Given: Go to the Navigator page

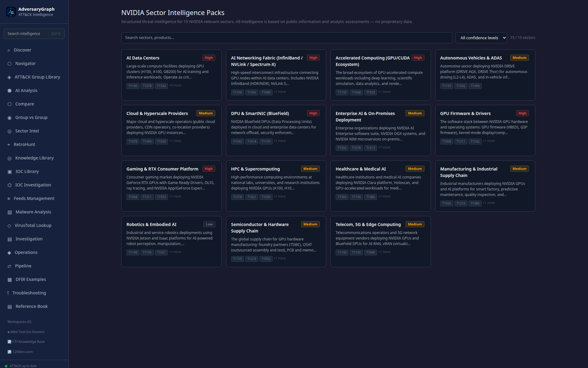Looking at the screenshot, I should coord(34,63).
